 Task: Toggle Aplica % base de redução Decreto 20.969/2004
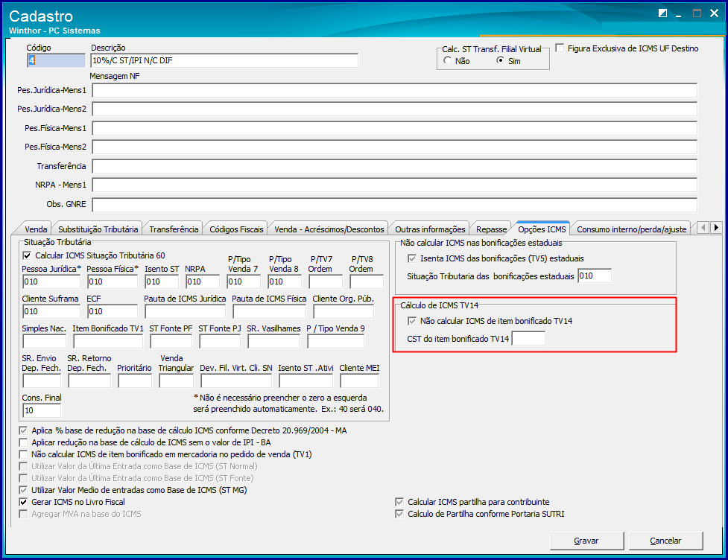pyautogui.click(x=23, y=430)
